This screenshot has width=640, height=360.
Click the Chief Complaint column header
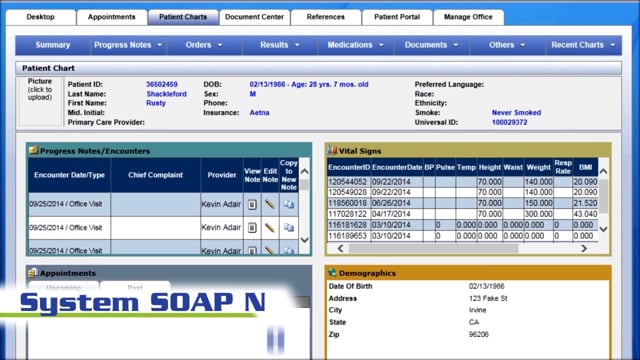[x=156, y=175]
